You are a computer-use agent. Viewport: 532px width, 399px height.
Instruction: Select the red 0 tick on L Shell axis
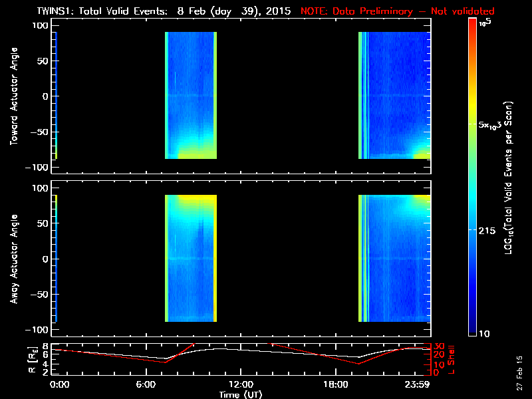pyautogui.click(x=437, y=372)
